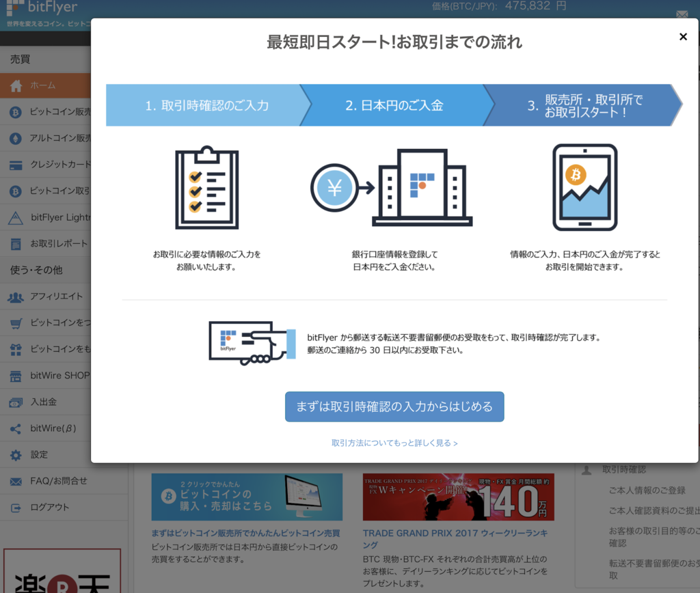Close the お取引までの流れ dialog
Viewport: 700px width, 593px height.
pos(683,36)
